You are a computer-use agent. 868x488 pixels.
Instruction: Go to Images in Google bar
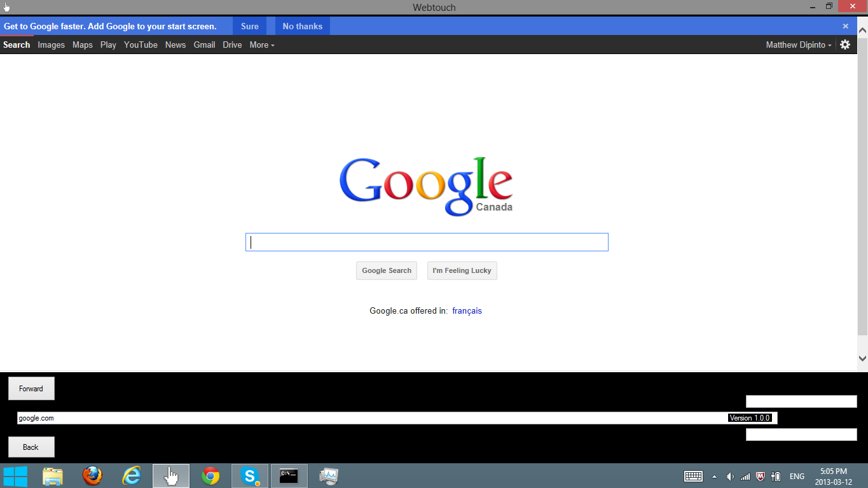click(x=52, y=45)
